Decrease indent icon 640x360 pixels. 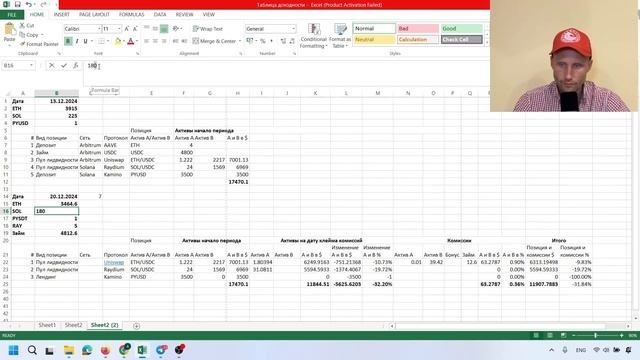[176, 41]
